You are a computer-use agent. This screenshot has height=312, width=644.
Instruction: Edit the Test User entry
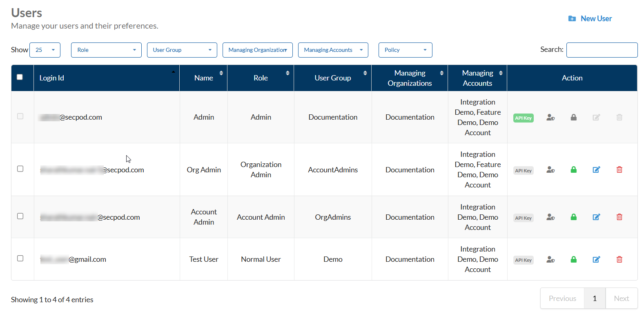point(596,260)
